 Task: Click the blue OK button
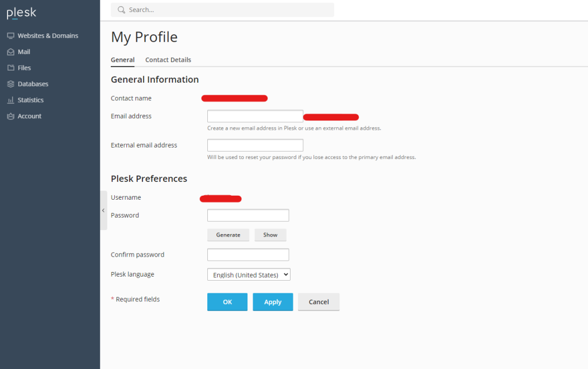click(x=227, y=302)
